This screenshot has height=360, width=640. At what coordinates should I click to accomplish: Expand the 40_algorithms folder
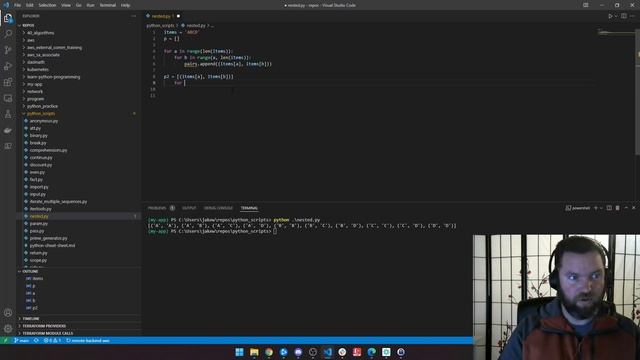pyautogui.click(x=40, y=33)
